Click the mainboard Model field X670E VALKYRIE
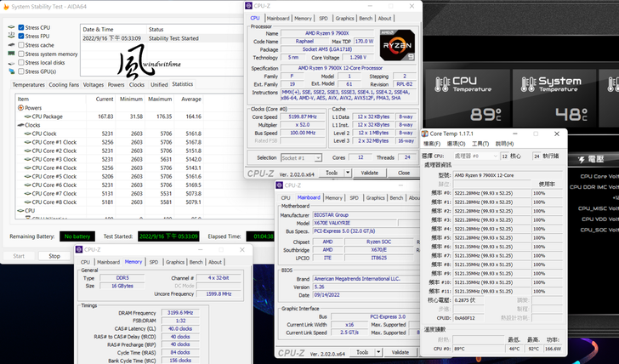 (355, 223)
